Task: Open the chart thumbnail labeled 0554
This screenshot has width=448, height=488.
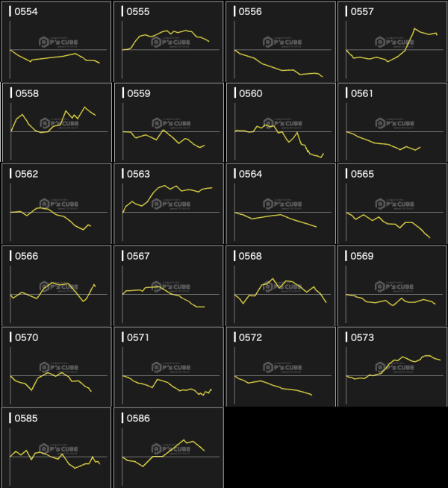Action: 56,41
